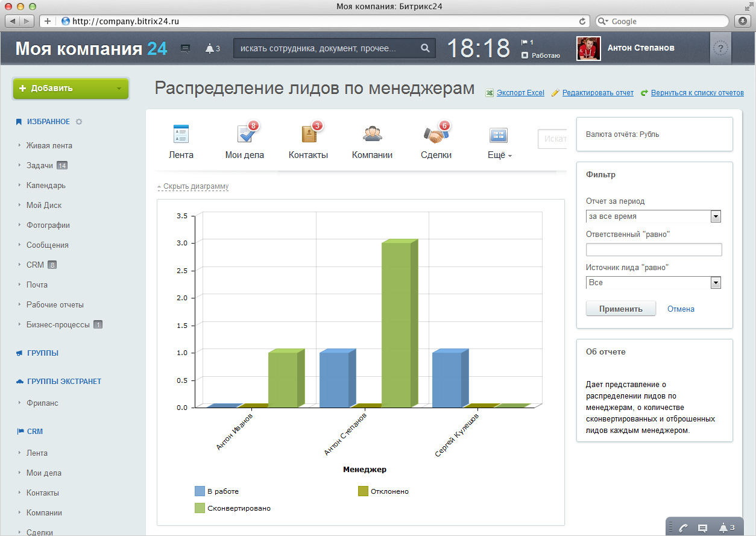
Task: Focus the Ответственный input field
Action: [654, 250]
